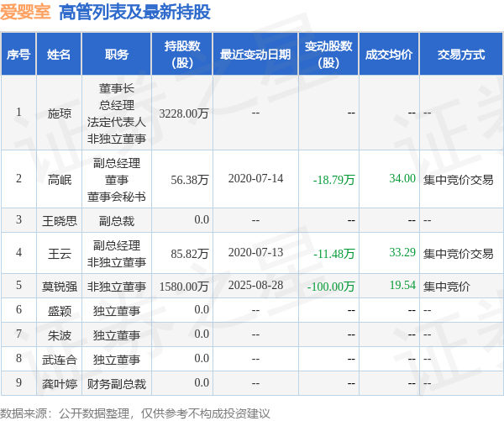The image size is (504, 421).
Task: Click row number 5
Action: pos(18,285)
